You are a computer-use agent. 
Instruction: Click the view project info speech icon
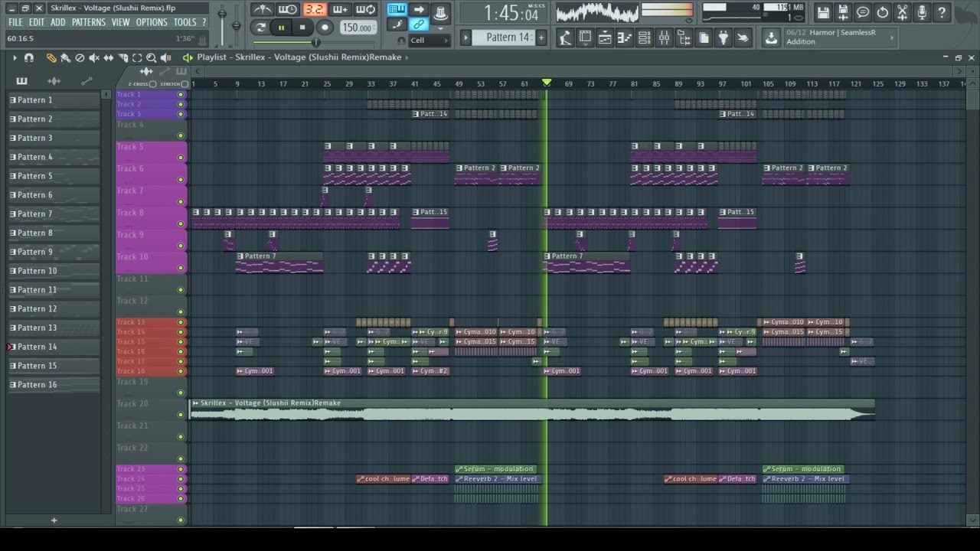pyautogui.click(x=863, y=12)
